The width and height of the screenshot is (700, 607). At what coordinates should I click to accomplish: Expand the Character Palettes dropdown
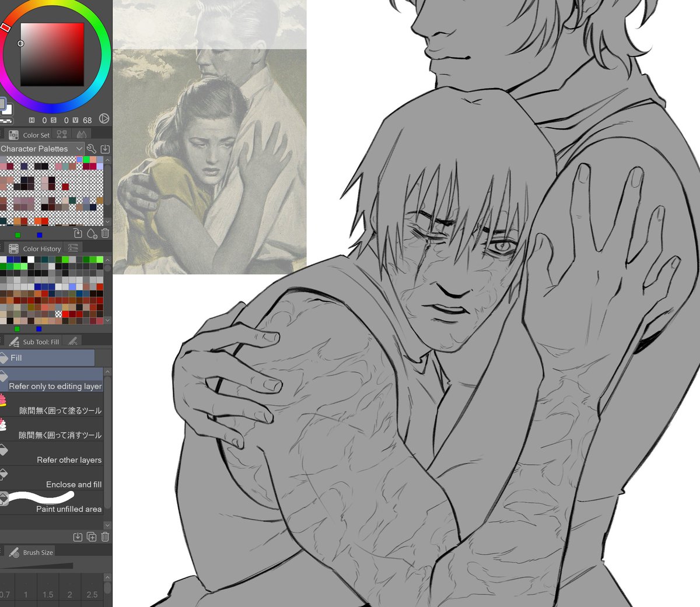(x=42, y=149)
